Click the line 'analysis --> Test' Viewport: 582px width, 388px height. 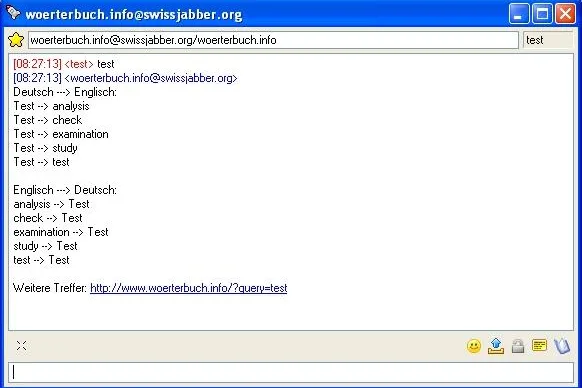pos(51,204)
